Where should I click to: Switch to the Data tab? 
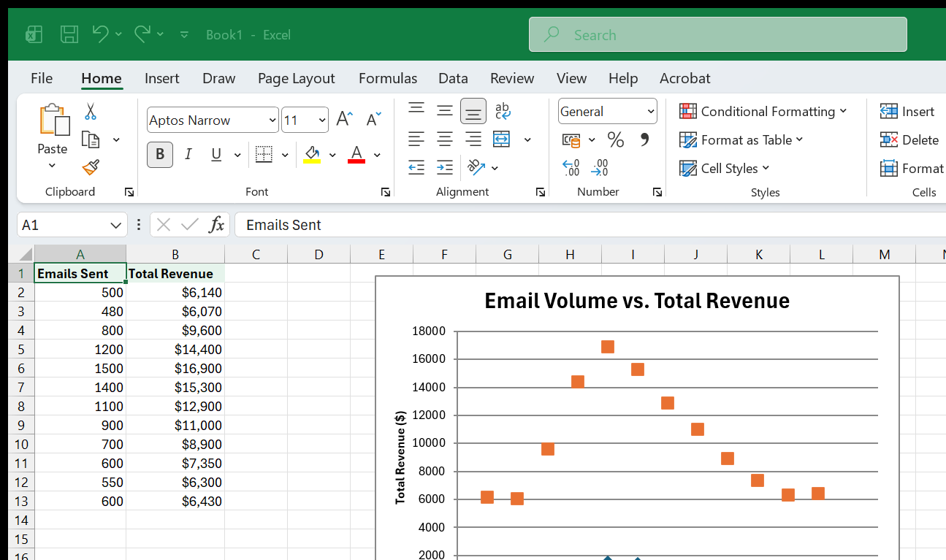[453, 78]
